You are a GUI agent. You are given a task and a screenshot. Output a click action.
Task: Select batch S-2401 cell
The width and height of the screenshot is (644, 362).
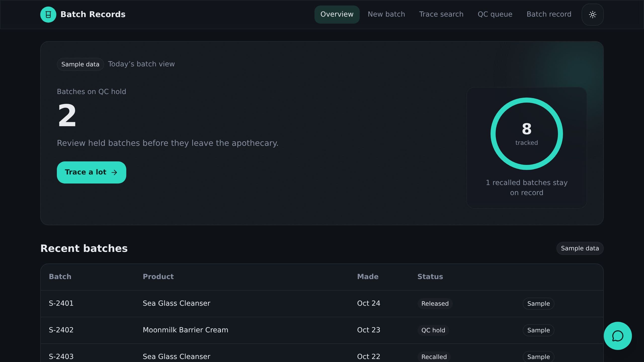(x=61, y=303)
